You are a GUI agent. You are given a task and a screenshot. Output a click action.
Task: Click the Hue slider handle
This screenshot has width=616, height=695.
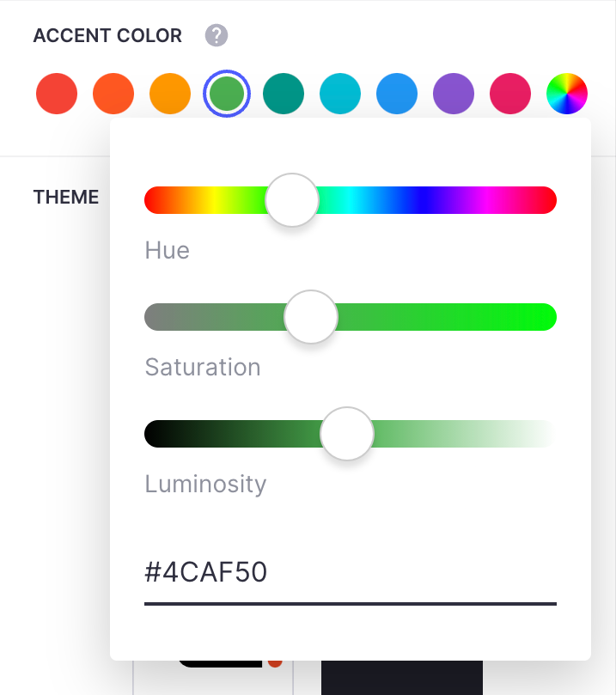[x=291, y=199]
